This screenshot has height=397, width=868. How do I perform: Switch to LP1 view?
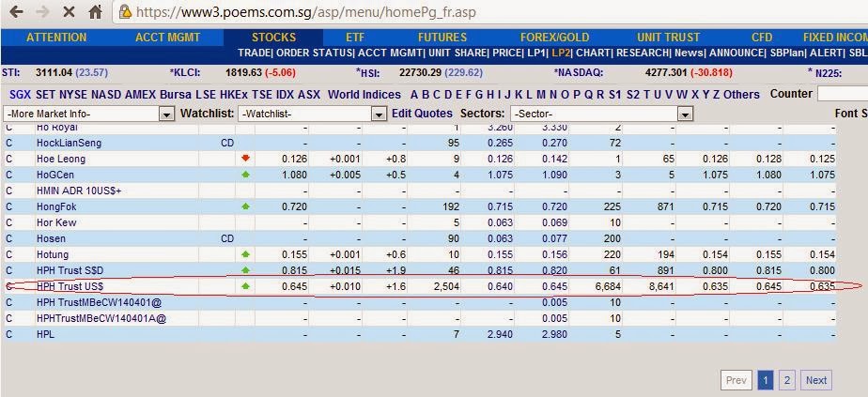point(536,53)
